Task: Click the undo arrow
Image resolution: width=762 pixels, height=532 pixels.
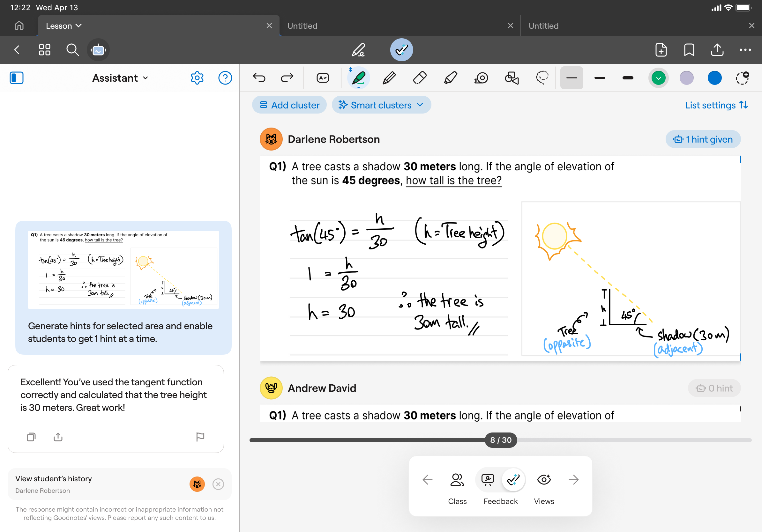Action: [x=259, y=78]
